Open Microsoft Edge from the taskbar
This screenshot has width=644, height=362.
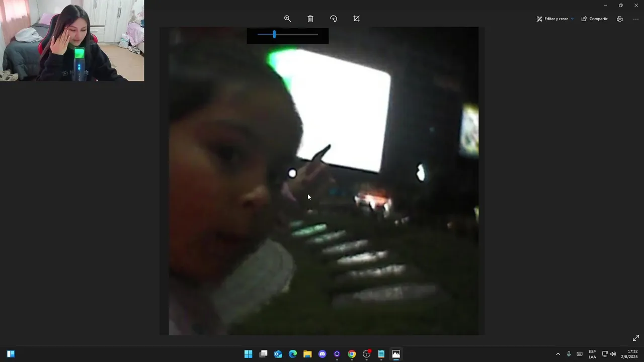(293, 354)
